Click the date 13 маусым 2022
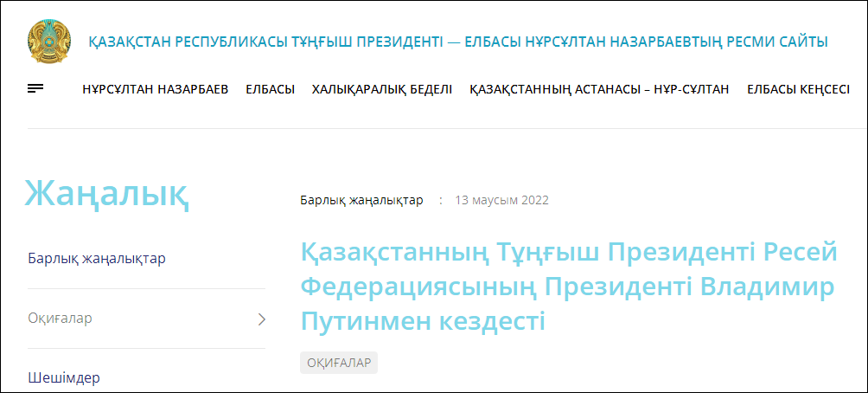This screenshot has height=393, width=868. point(501,200)
